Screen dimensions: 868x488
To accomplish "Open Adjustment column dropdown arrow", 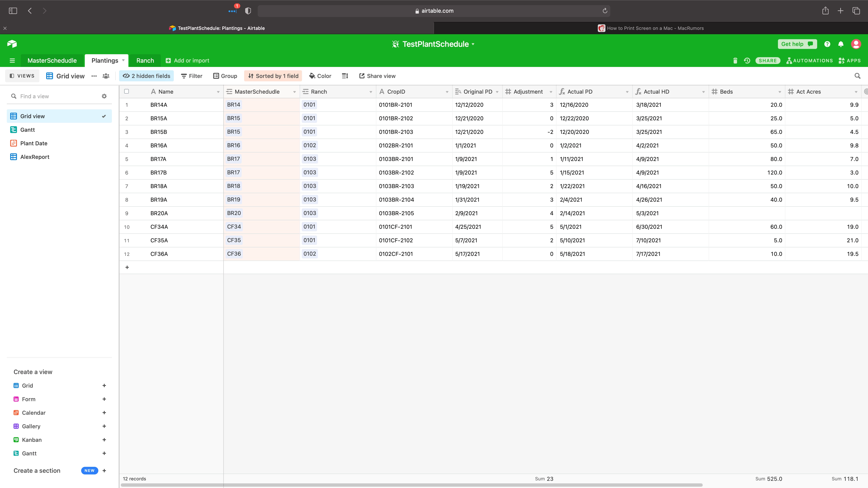I will pyautogui.click(x=551, y=92).
